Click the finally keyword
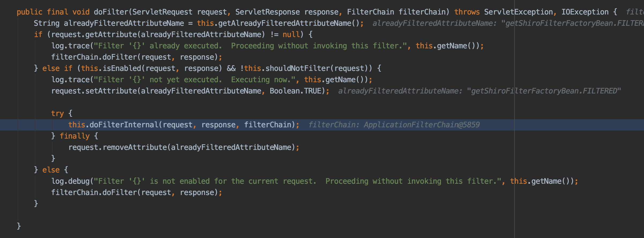The width and height of the screenshot is (644, 238). click(75, 136)
